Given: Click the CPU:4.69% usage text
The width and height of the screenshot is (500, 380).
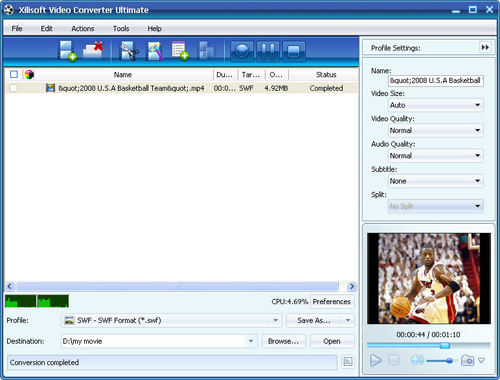Looking at the screenshot, I should (x=289, y=301).
